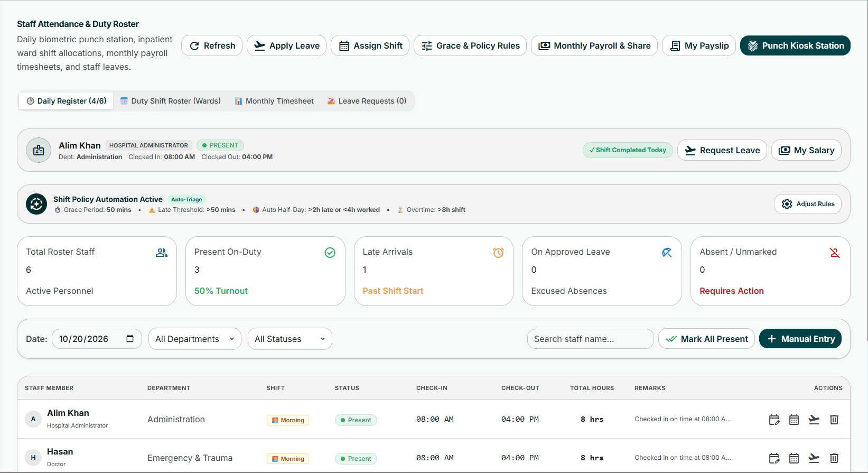Switch to Duty Shift Roster (Wards) tab
Screen dimensions: 868x473
[x=171, y=101]
